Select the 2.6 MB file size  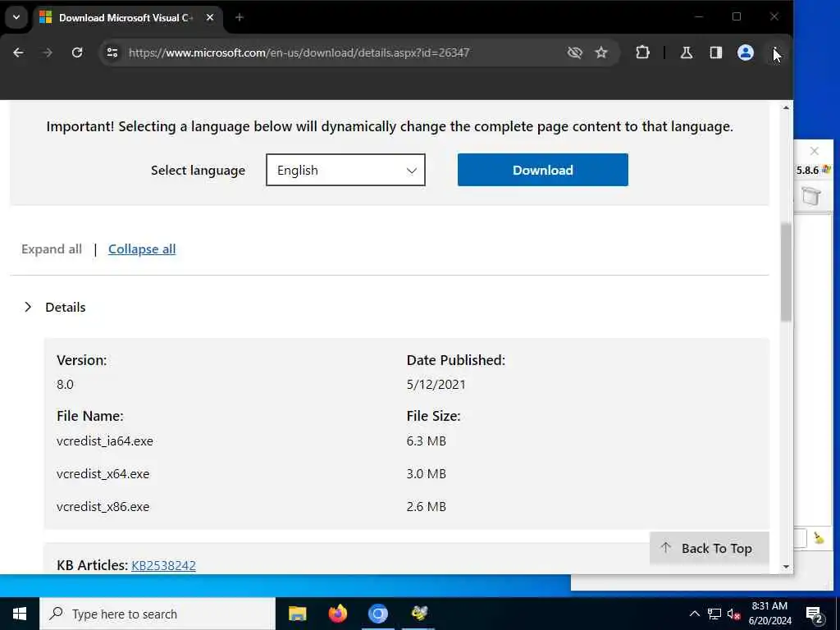427,506
